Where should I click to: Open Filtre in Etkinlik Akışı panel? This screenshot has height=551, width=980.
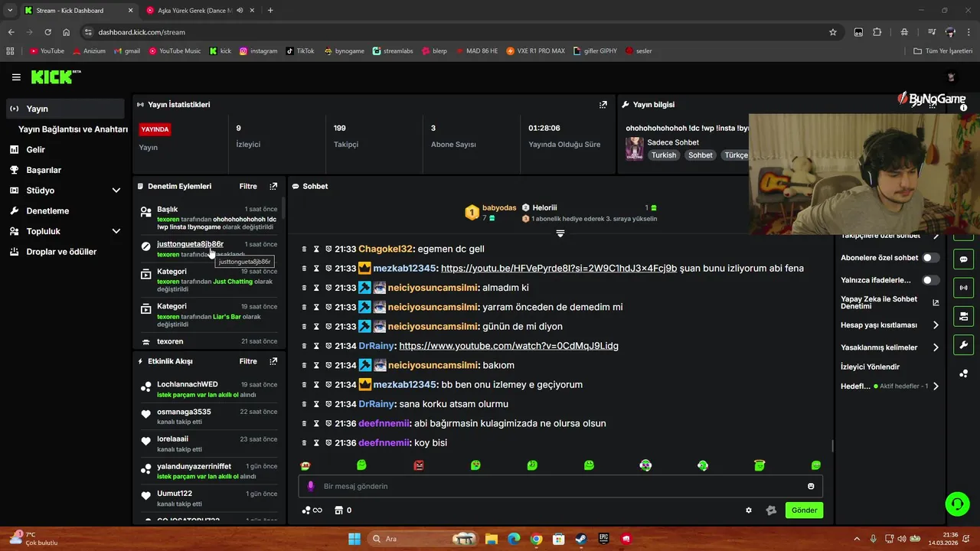(x=248, y=361)
